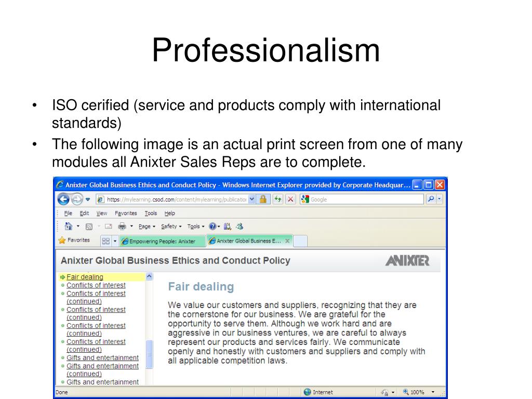Click the Fair dealing heading text
Viewport: 532px width, 399px height.
click(x=201, y=286)
